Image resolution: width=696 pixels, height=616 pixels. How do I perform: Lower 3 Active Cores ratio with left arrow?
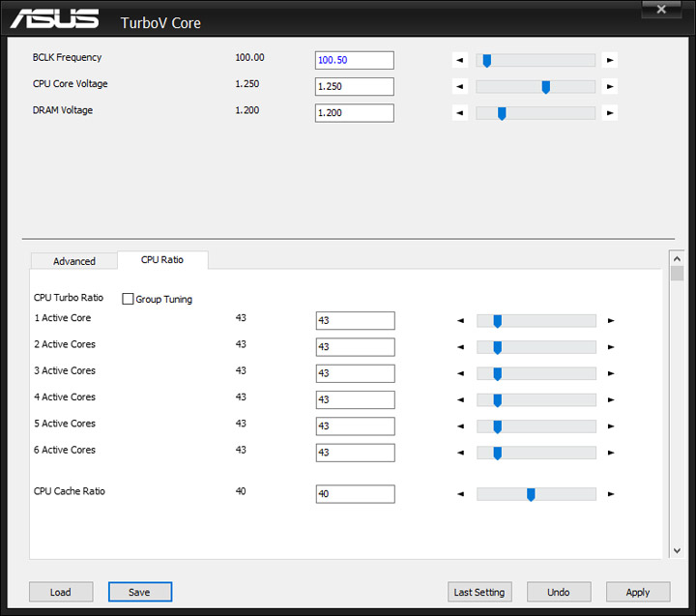[x=461, y=373]
